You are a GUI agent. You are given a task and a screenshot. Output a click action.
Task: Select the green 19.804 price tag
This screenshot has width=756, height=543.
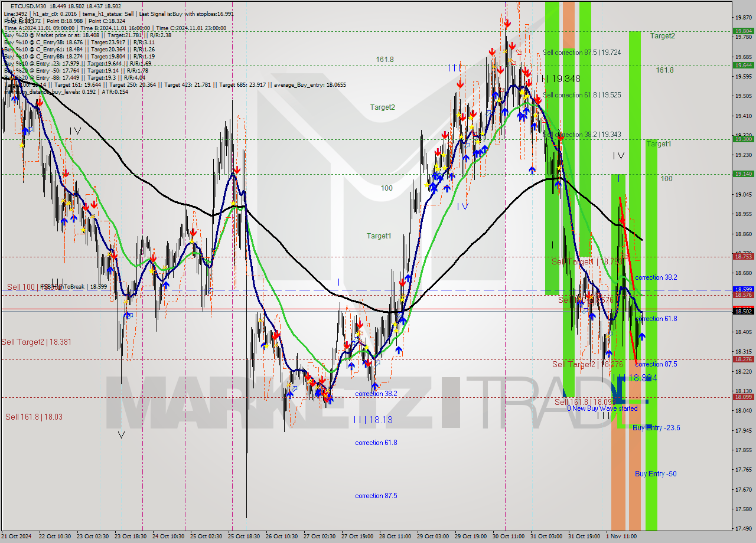(x=743, y=31)
